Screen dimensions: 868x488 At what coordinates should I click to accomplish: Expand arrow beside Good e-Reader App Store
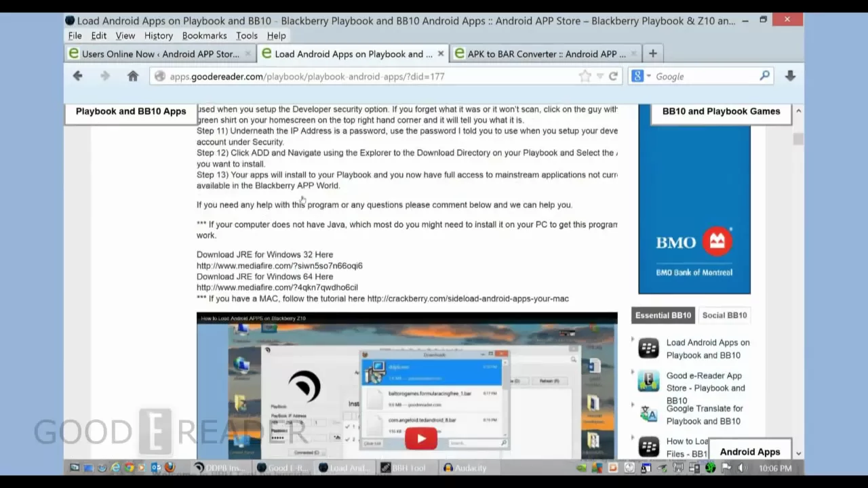(x=633, y=373)
